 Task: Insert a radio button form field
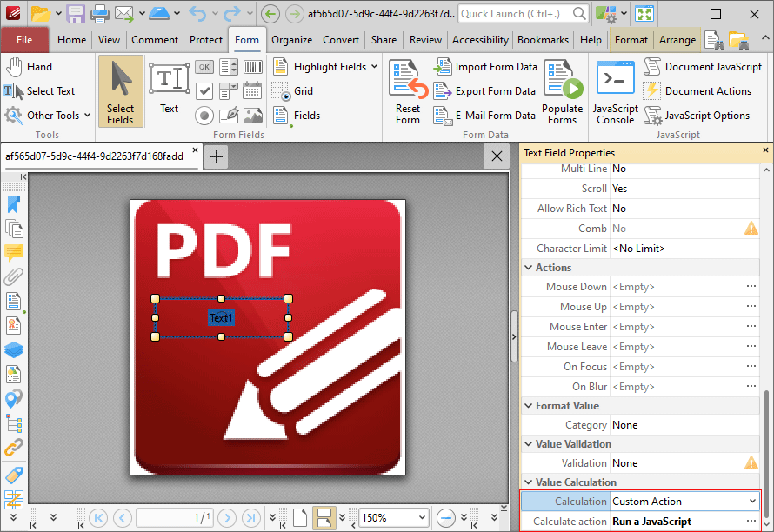click(204, 116)
